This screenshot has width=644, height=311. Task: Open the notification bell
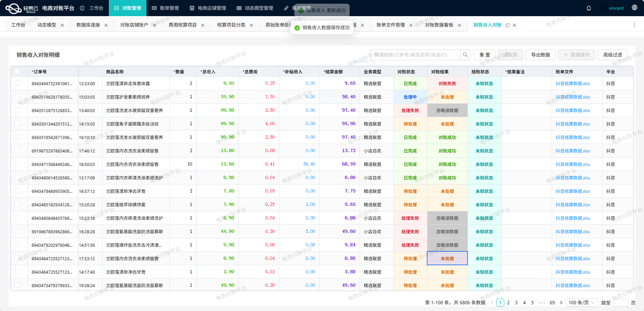coord(589,8)
